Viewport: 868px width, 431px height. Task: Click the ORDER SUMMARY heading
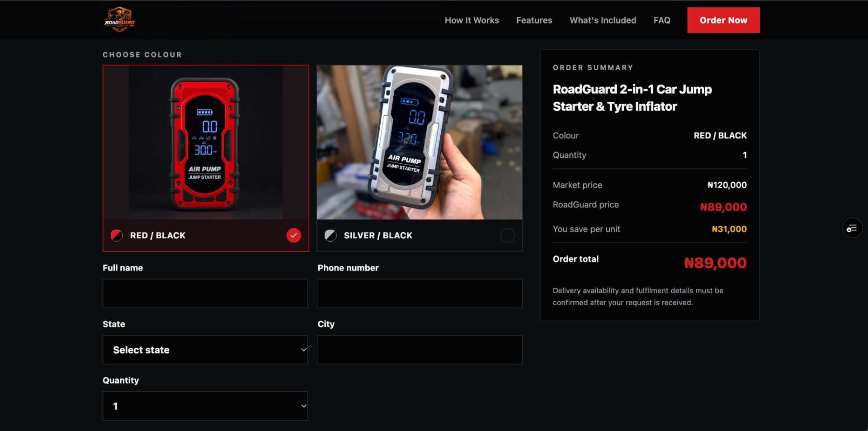tap(593, 67)
